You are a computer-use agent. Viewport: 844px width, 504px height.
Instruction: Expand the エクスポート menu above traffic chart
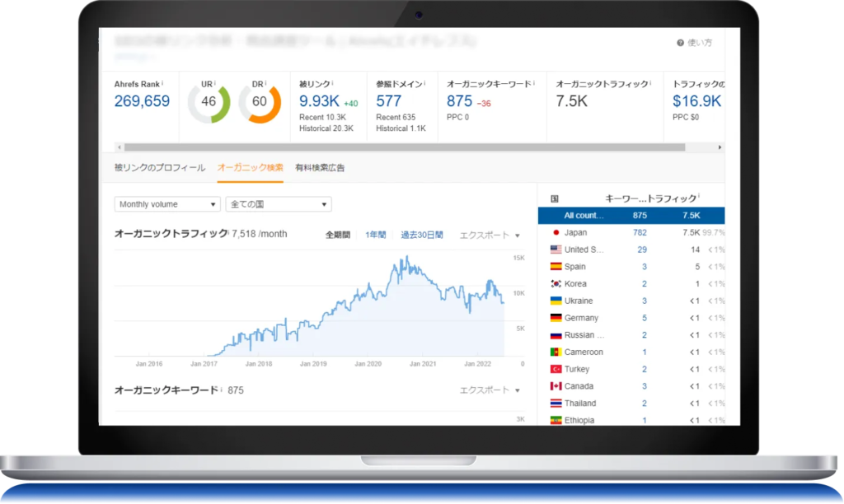coord(490,235)
